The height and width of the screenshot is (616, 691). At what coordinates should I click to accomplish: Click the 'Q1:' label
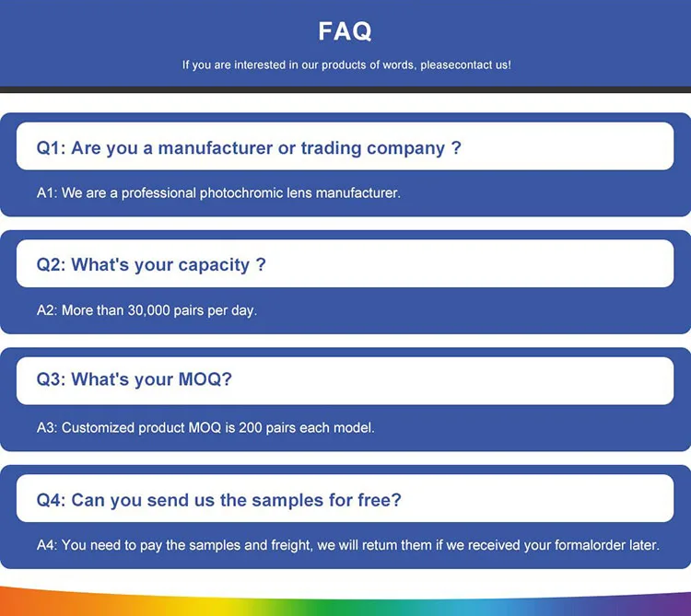(x=51, y=147)
